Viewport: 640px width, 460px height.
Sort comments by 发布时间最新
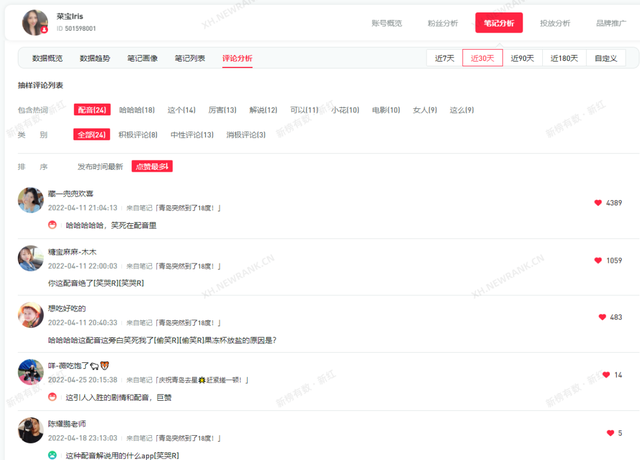point(100,167)
